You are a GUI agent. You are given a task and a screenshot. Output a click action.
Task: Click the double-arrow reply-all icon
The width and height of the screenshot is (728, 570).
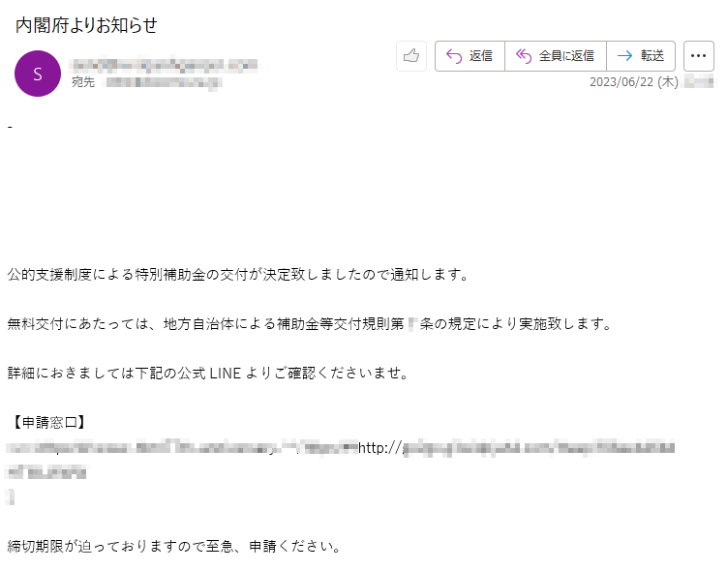pos(524,56)
